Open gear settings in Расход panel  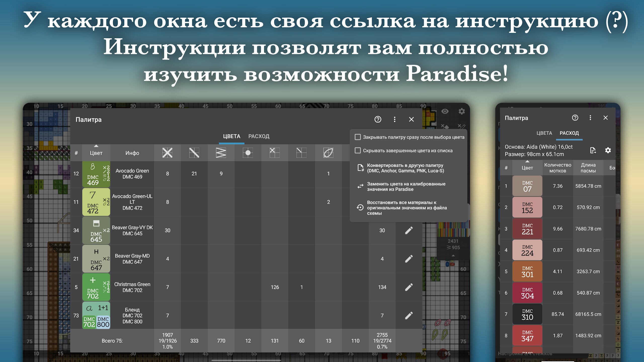pyautogui.click(x=608, y=150)
